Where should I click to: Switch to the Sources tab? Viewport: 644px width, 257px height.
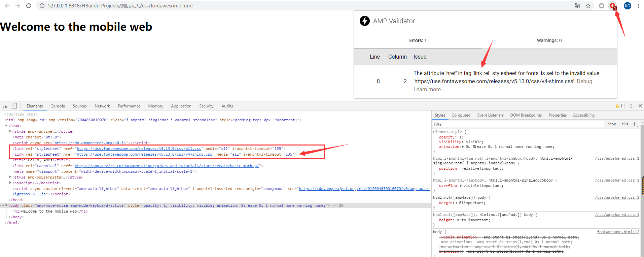click(80, 106)
